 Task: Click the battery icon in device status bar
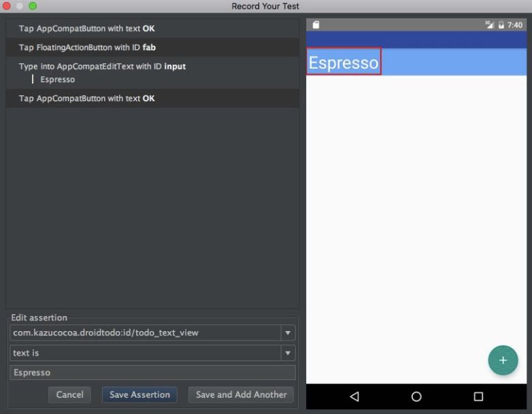501,24
